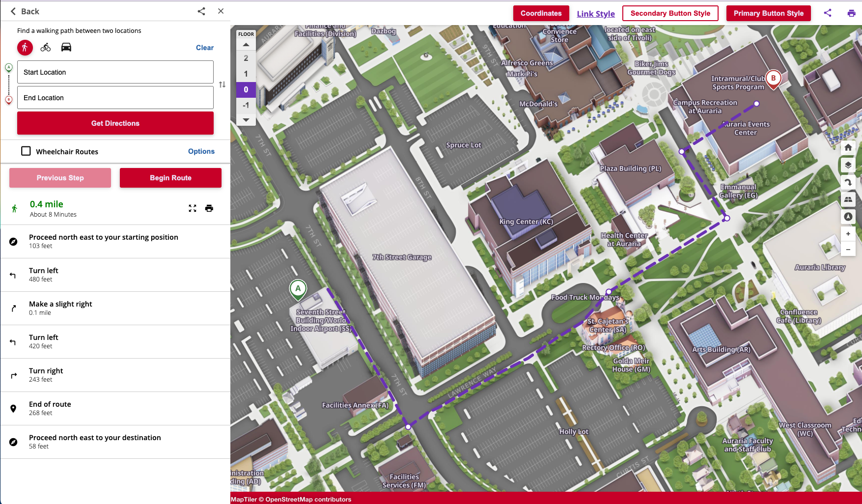Click Previous Step button
This screenshot has width=862, height=504.
coord(60,178)
